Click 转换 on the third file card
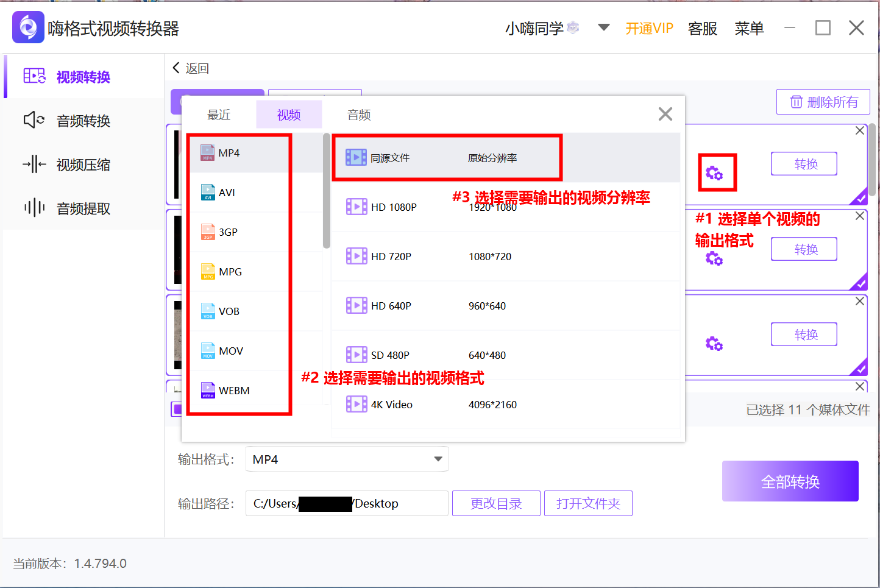The width and height of the screenshot is (880, 588). pyautogui.click(x=804, y=335)
